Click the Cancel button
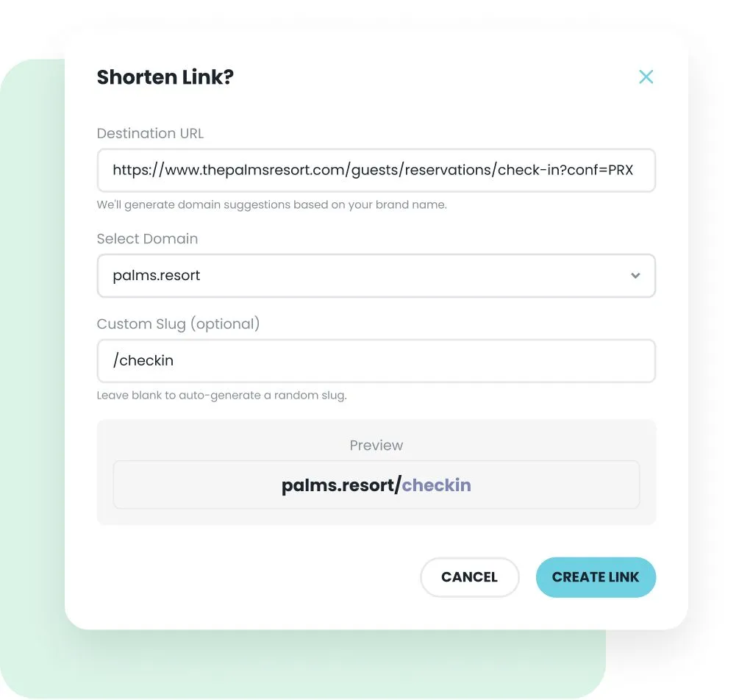The width and height of the screenshot is (739, 700). [469, 577]
